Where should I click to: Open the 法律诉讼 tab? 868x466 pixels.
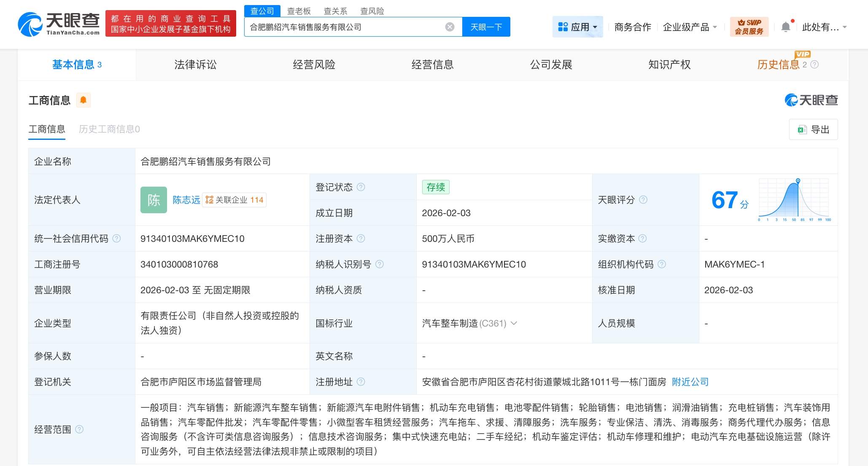coord(195,64)
